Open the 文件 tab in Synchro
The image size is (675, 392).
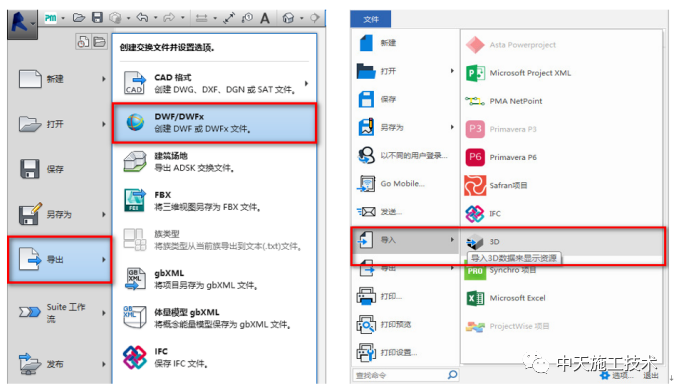click(371, 19)
